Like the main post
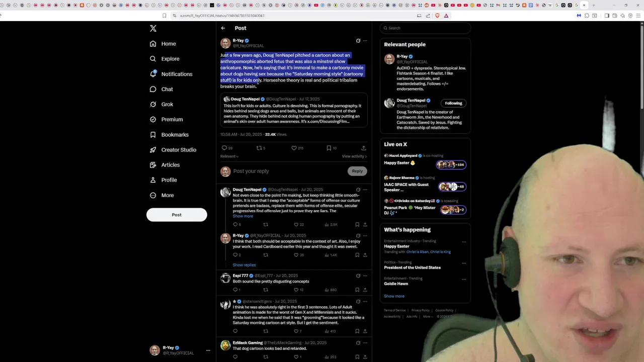Image resolution: width=644 pixels, height=362 pixels. tap(294, 148)
